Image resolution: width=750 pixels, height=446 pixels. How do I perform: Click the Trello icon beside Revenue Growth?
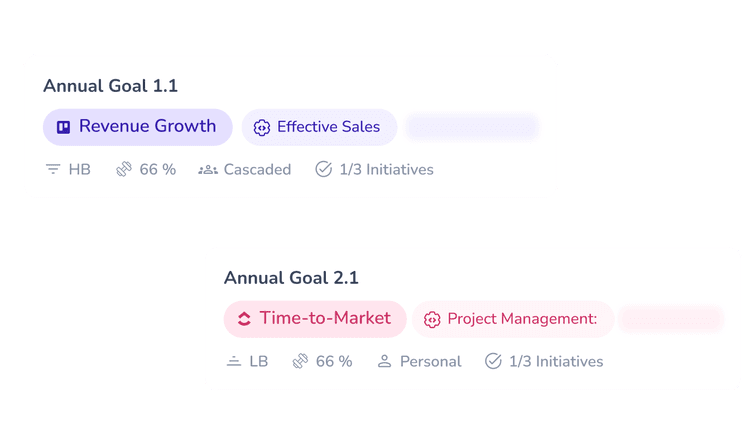[63, 127]
